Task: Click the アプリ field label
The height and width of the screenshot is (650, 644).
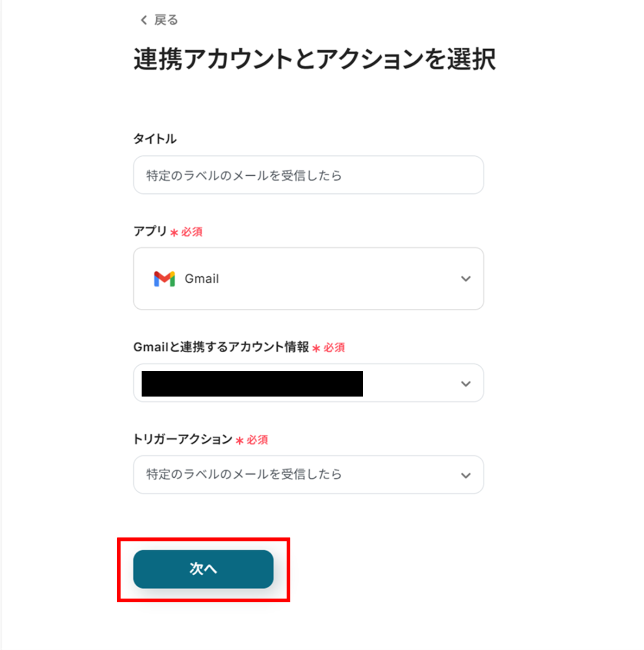Action: tap(150, 231)
